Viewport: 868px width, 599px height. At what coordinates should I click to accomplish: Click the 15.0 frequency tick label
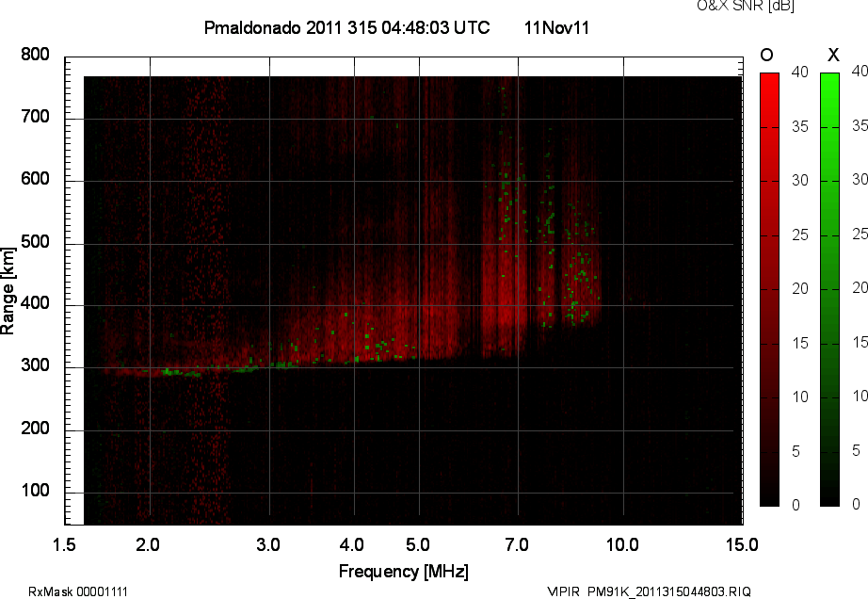pyautogui.click(x=742, y=545)
